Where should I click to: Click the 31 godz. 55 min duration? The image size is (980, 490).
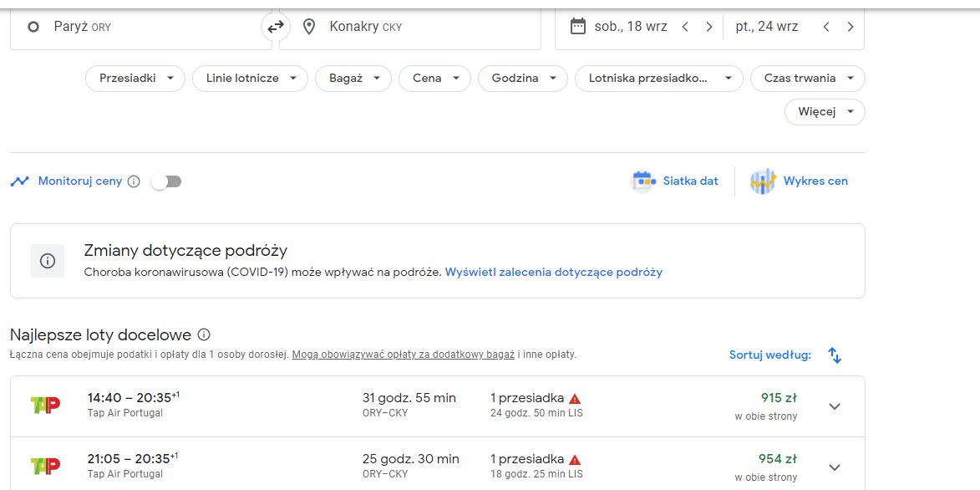(409, 398)
